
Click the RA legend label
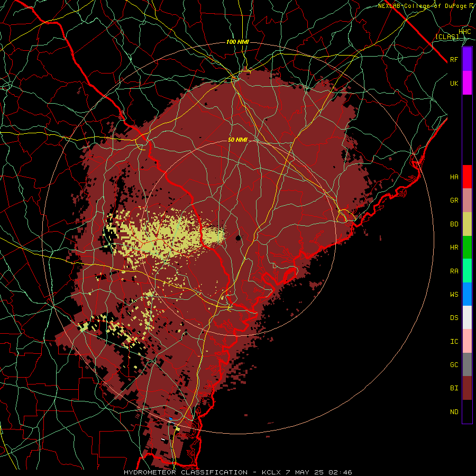click(454, 271)
